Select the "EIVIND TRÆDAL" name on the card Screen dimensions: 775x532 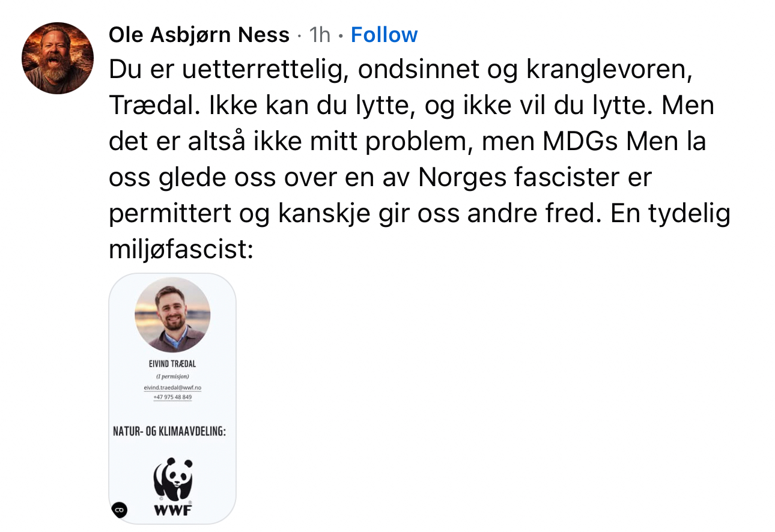(172, 364)
